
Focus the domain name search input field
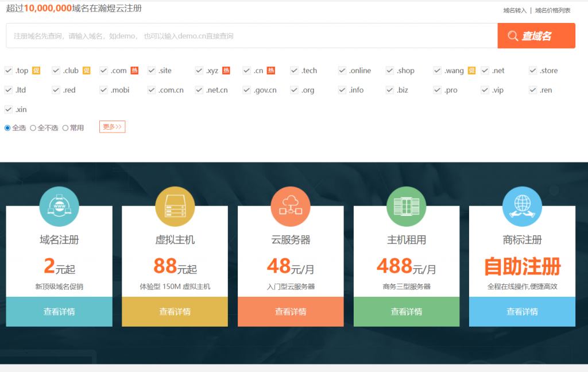click(x=252, y=36)
